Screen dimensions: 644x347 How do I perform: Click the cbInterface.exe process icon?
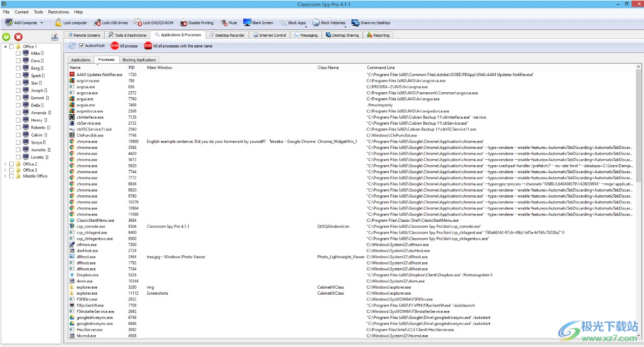point(72,117)
